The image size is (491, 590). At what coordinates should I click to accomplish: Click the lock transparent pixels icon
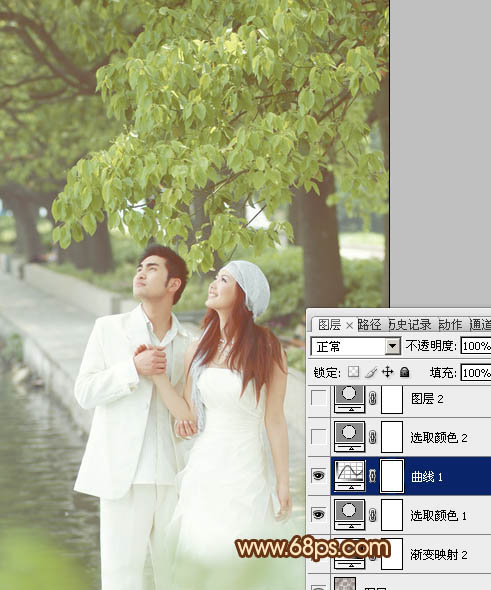pos(353,372)
